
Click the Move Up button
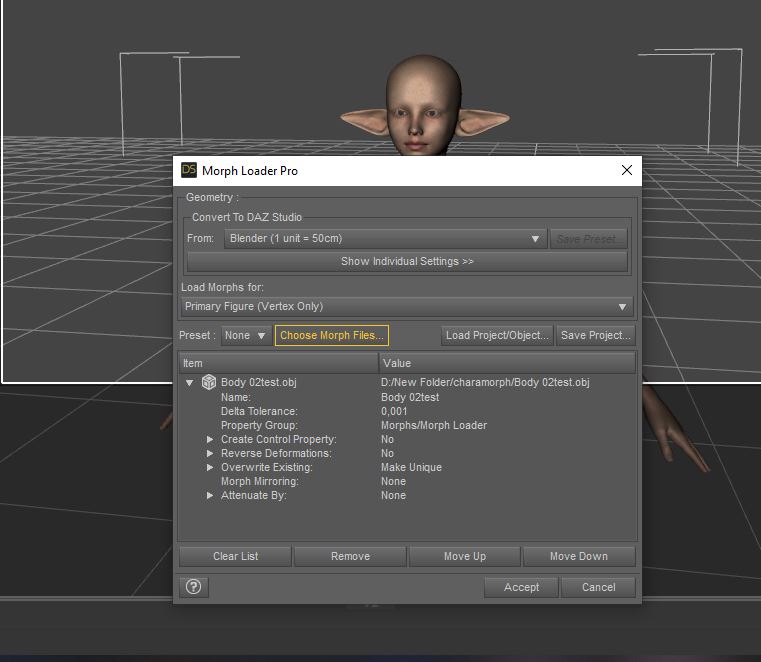pyautogui.click(x=464, y=556)
